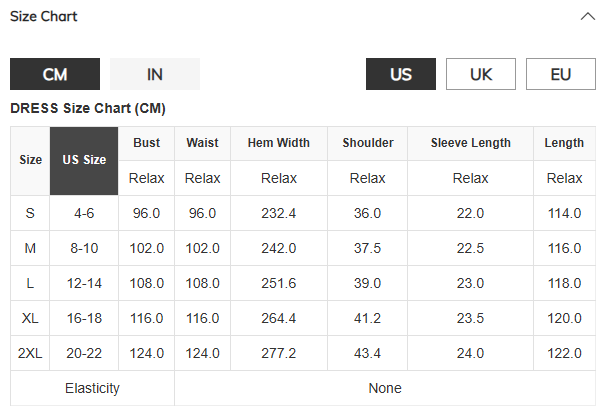Click the L size row label
Screen dimensions: 603x412
(x=30, y=283)
